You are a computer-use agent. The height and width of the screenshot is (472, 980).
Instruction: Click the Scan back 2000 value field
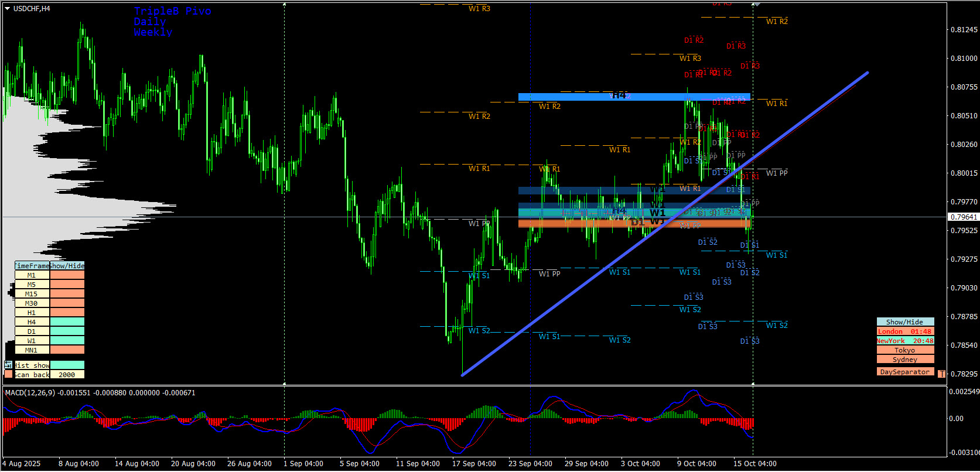tap(67, 374)
